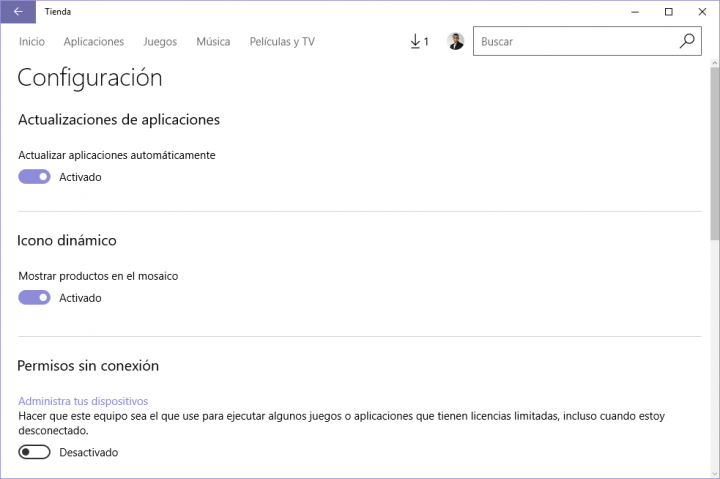Click the 'Icono dinámico' heading

pyautogui.click(x=67, y=241)
